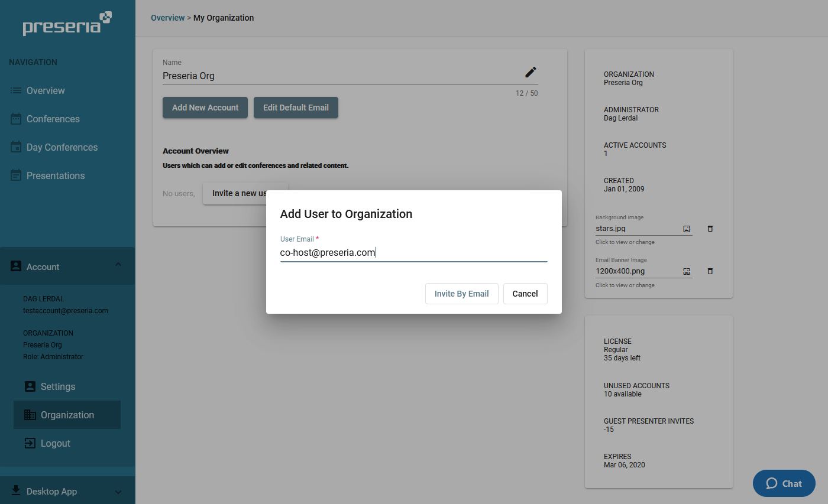Delete the stars.jpg background image
Viewport: 828px width, 504px height.
pos(710,229)
